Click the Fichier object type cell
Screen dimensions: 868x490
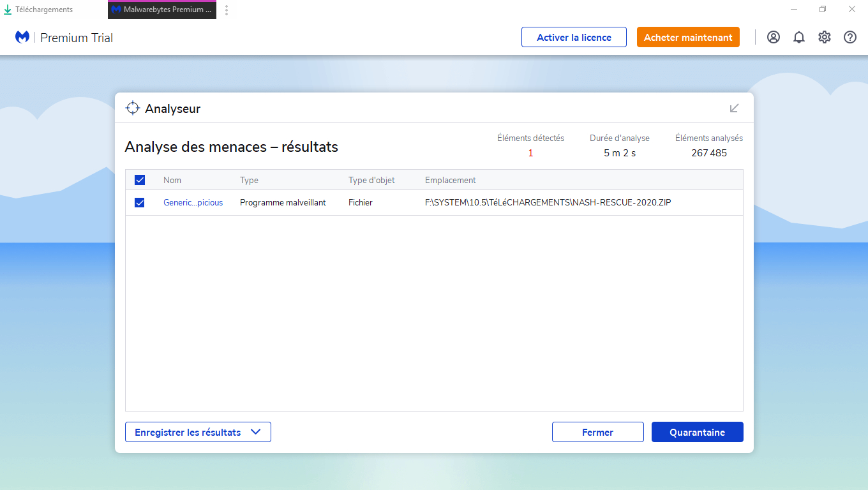[x=361, y=202]
